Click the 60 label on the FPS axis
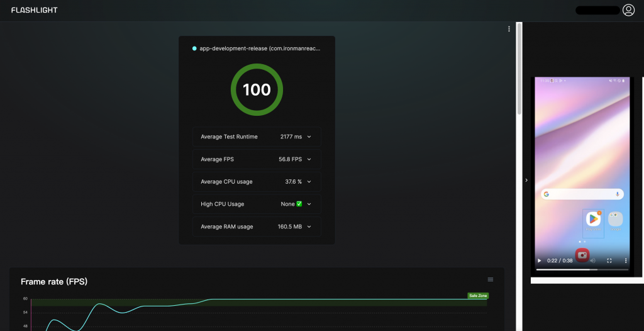Viewport: 644px width, 331px height. 25,299
